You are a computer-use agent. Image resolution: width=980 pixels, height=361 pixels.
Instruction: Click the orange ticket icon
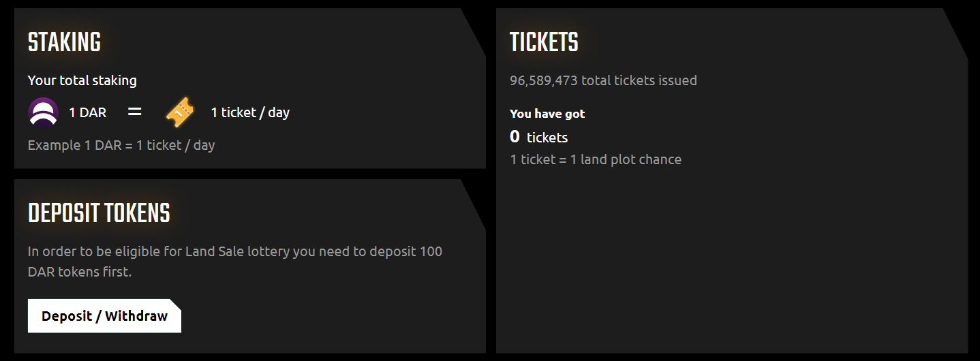pos(180,112)
